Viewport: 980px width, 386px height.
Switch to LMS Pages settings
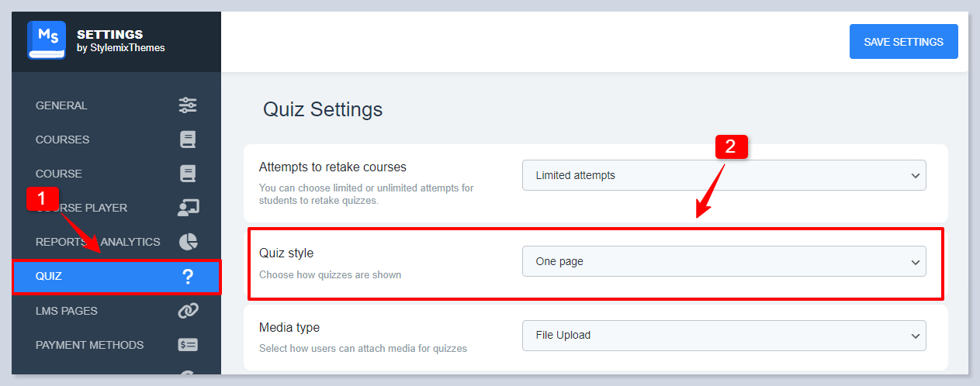coord(67,311)
